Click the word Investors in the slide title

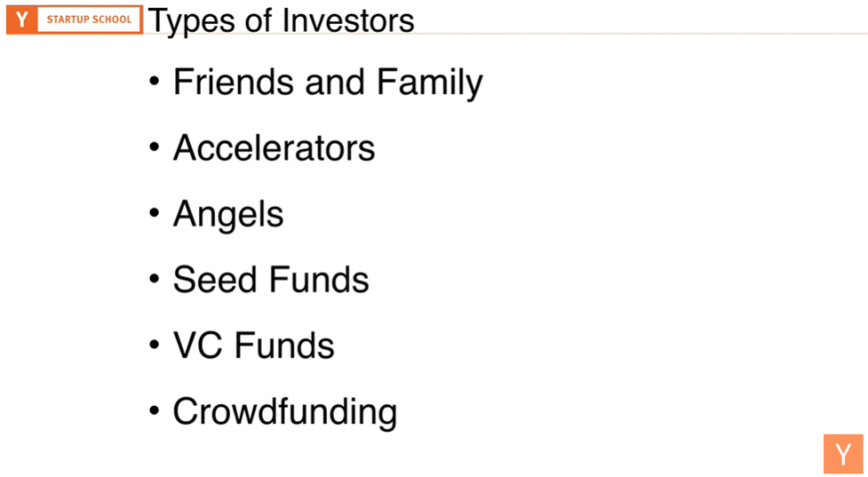click(348, 20)
